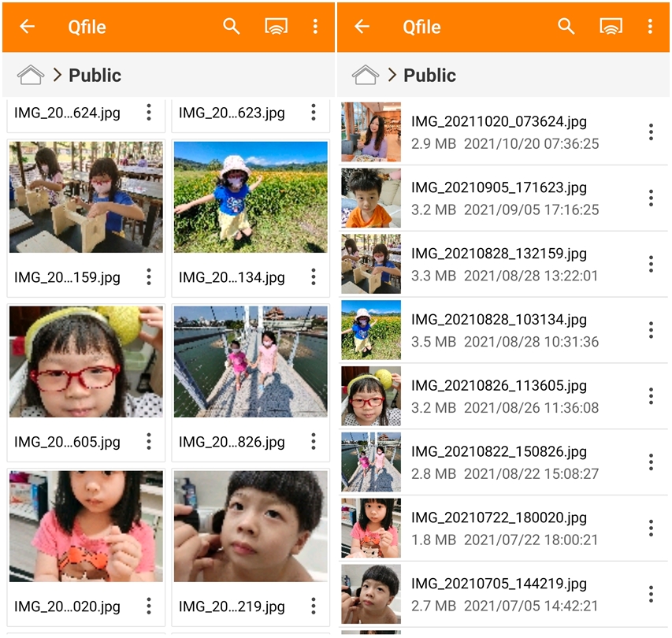Open grid thumbnail of IMG_20...605.jpg
672x638 pixels.
(86, 362)
